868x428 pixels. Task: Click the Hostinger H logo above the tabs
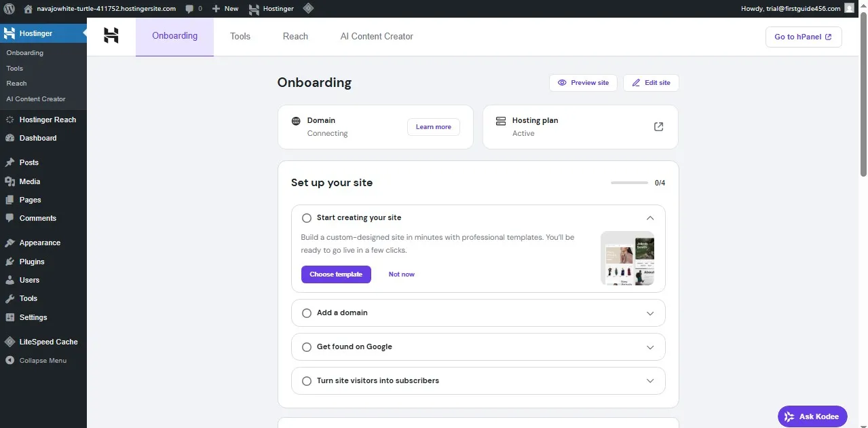click(x=111, y=35)
